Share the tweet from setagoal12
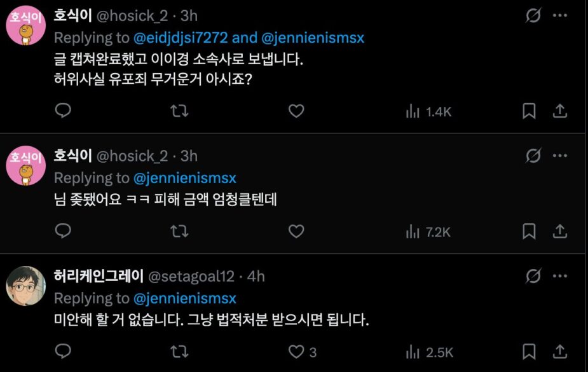 click(560, 350)
